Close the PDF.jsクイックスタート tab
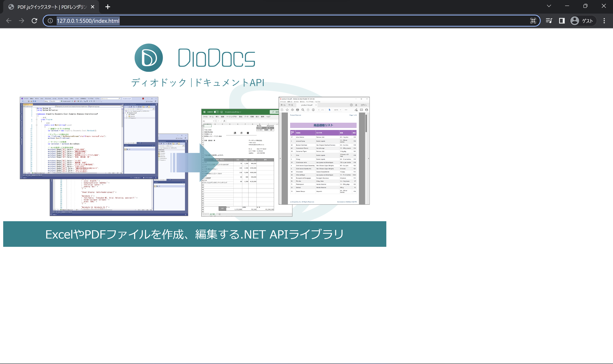This screenshot has height=364, width=613. coord(93,7)
